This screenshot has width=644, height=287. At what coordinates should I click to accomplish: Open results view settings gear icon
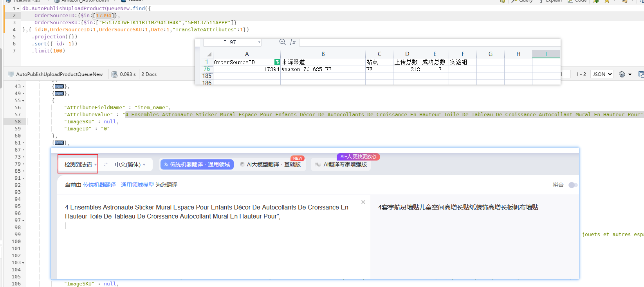(x=622, y=74)
